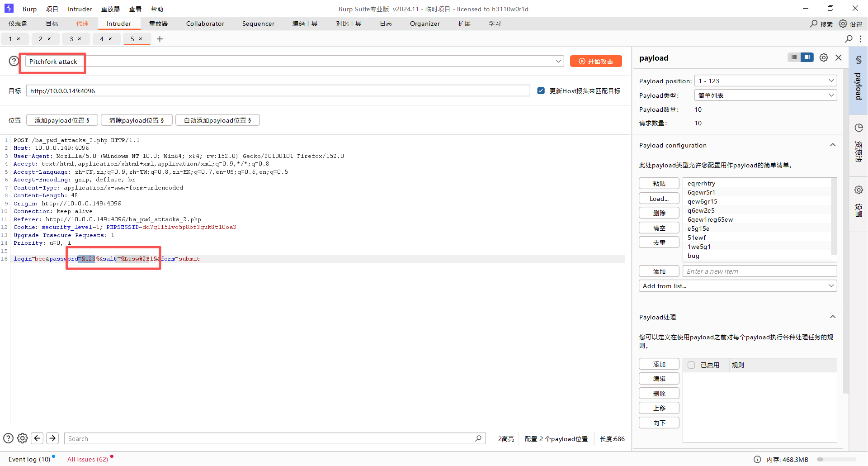Click the 清空 clear list button
The width and height of the screenshot is (868, 466).
tap(659, 228)
